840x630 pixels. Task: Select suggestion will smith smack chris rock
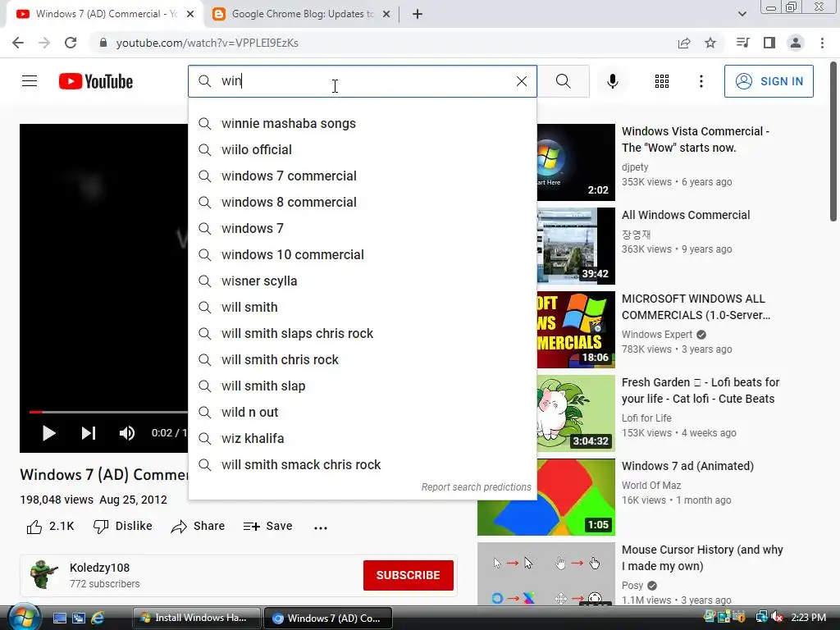[362, 464]
